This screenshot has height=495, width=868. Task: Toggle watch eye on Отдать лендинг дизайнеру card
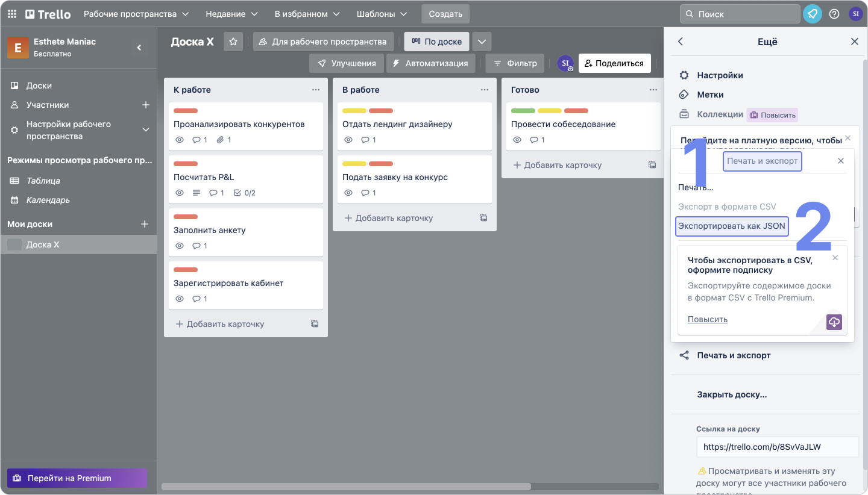coord(348,140)
